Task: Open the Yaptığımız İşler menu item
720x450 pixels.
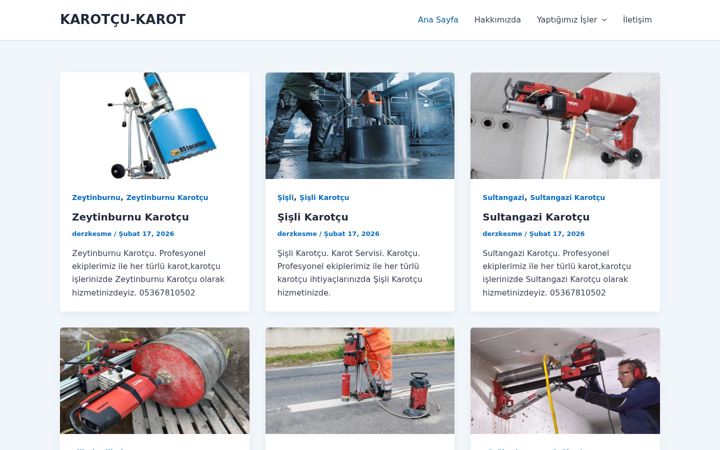Action: [567, 20]
